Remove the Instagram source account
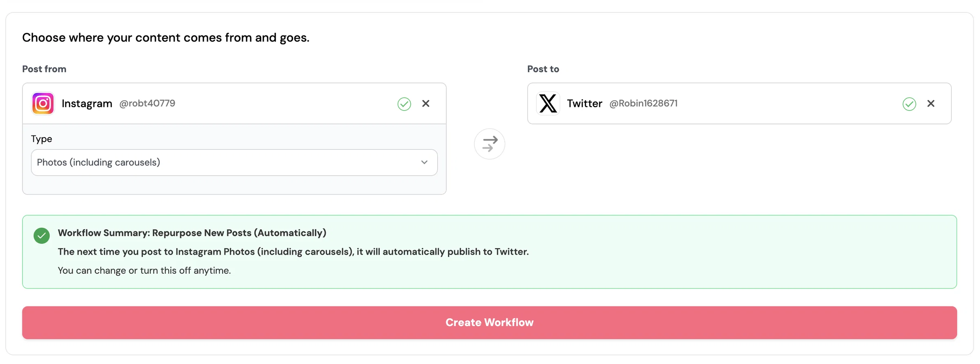Image resolution: width=980 pixels, height=364 pixels. click(x=426, y=104)
